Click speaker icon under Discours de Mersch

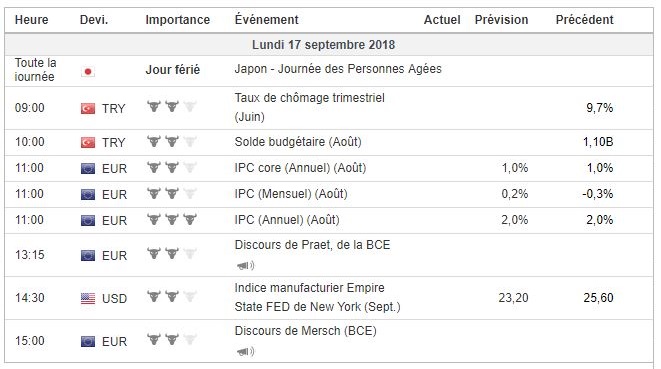tap(245, 351)
